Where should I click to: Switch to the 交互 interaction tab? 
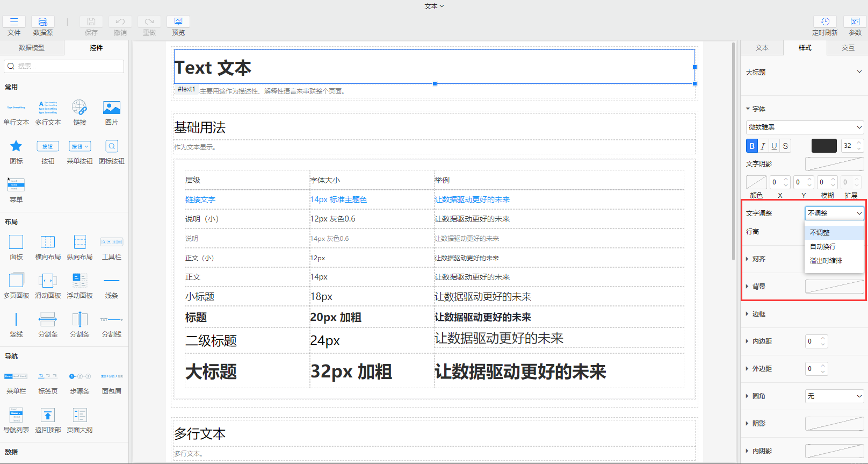(x=848, y=48)
